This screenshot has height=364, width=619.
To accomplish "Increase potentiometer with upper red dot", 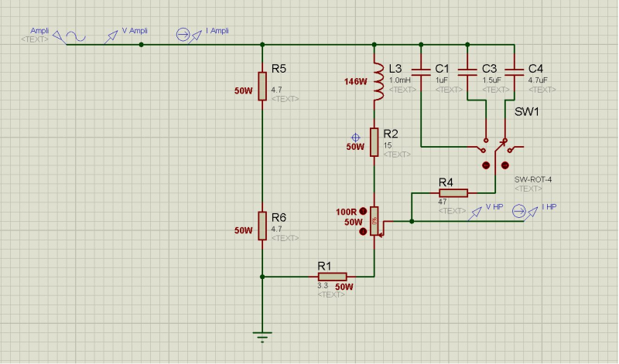I will pos(363,209).
